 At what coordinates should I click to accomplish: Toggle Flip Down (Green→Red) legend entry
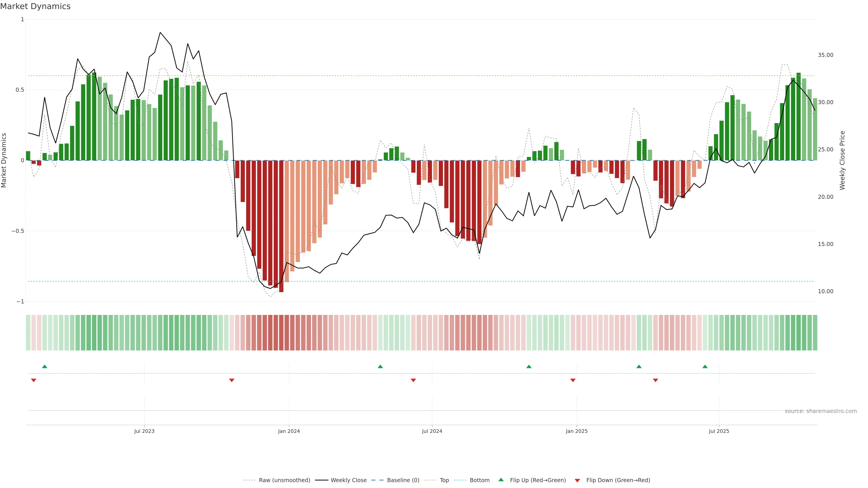[x=618, y=480]
